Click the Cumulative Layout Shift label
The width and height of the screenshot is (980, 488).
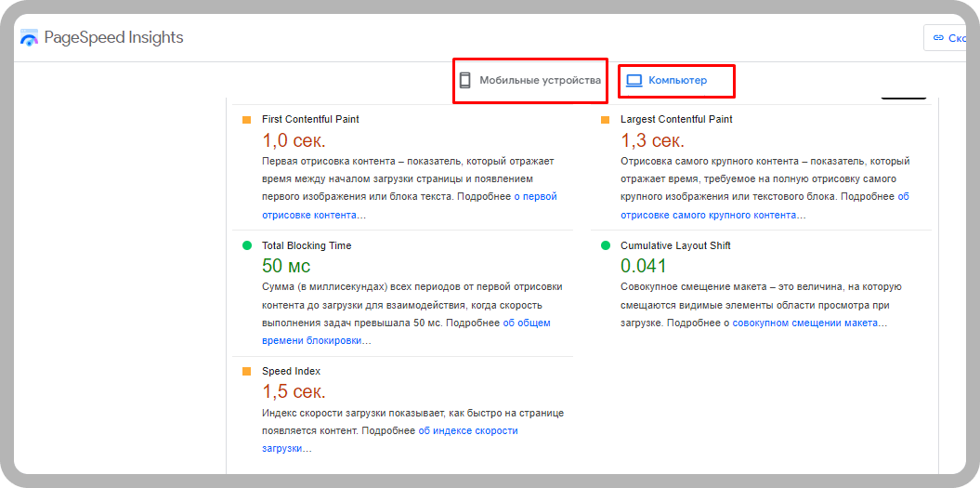675,246
